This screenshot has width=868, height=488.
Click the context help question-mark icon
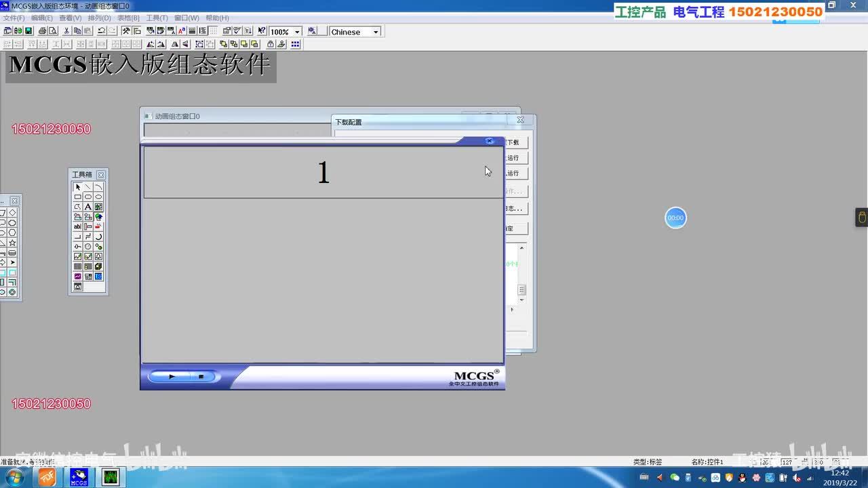pyautogui.click(x=262, y=31)
